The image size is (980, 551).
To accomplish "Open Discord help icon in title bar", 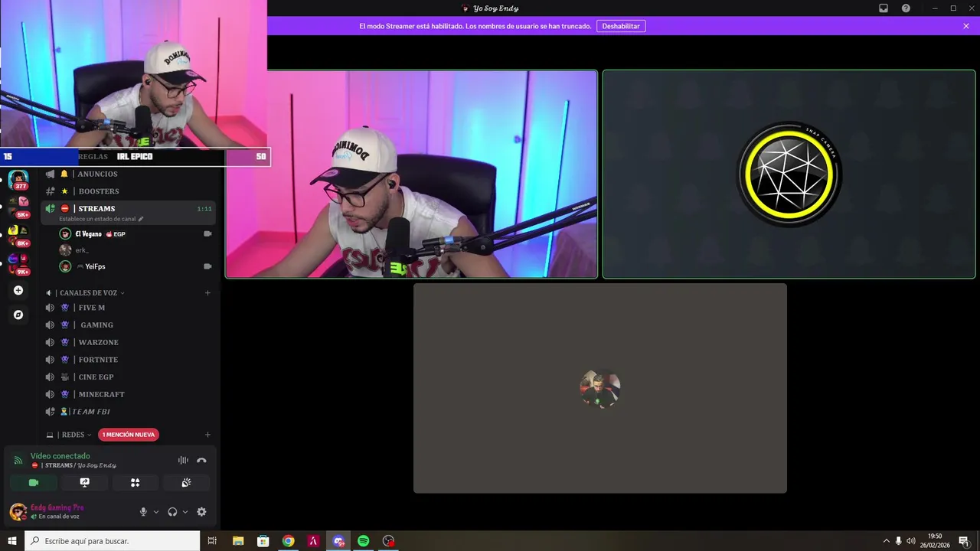I will point(906,8).
